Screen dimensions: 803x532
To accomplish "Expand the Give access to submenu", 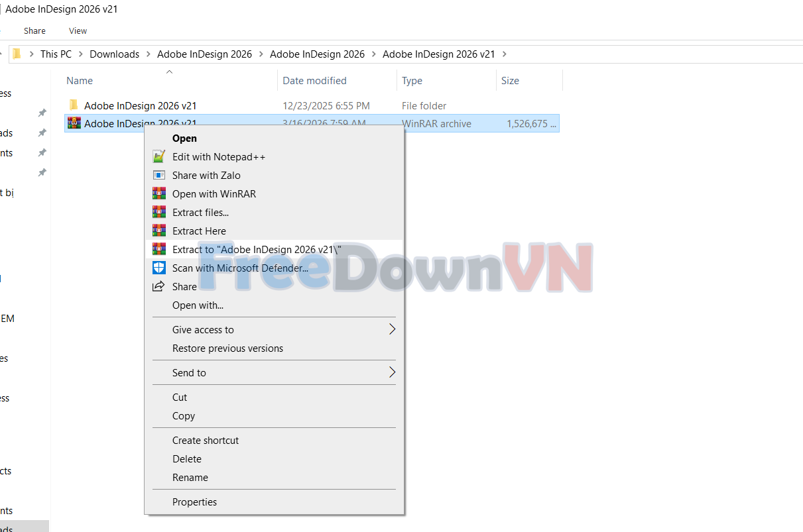I will pos(203,329).
